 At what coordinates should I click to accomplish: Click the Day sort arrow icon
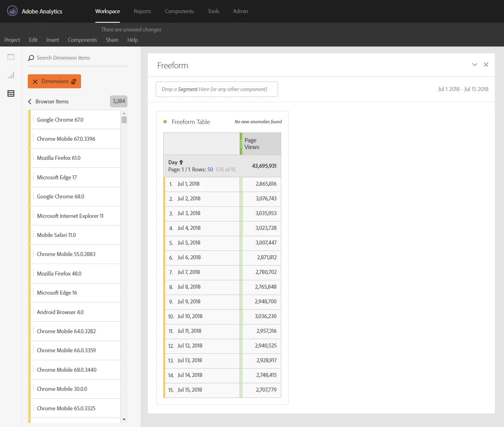[181, 162]
